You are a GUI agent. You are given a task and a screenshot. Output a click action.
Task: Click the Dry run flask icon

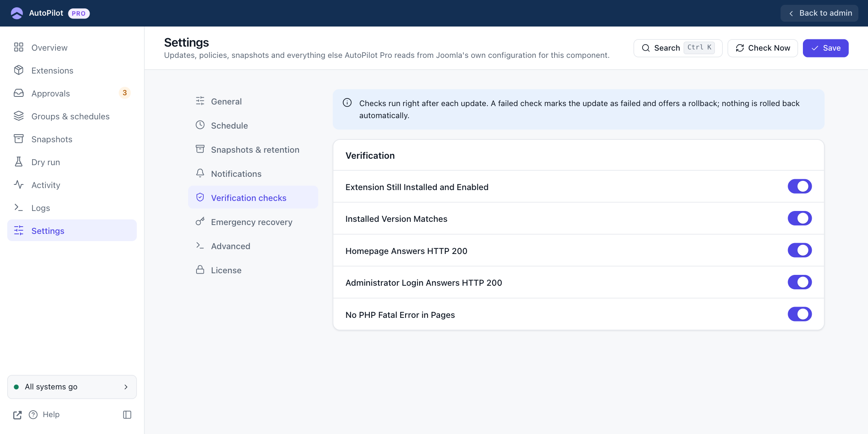pyautogui.click(x=18, y=162)
